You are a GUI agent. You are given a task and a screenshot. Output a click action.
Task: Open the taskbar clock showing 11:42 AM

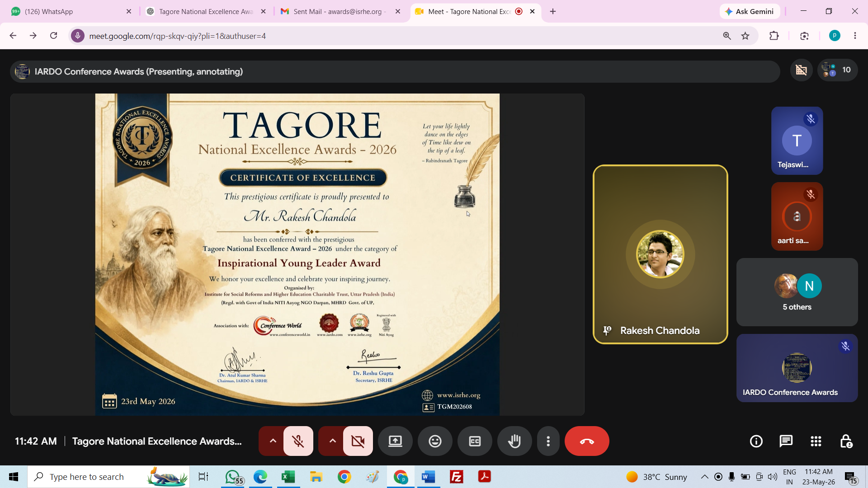[819, 477]
